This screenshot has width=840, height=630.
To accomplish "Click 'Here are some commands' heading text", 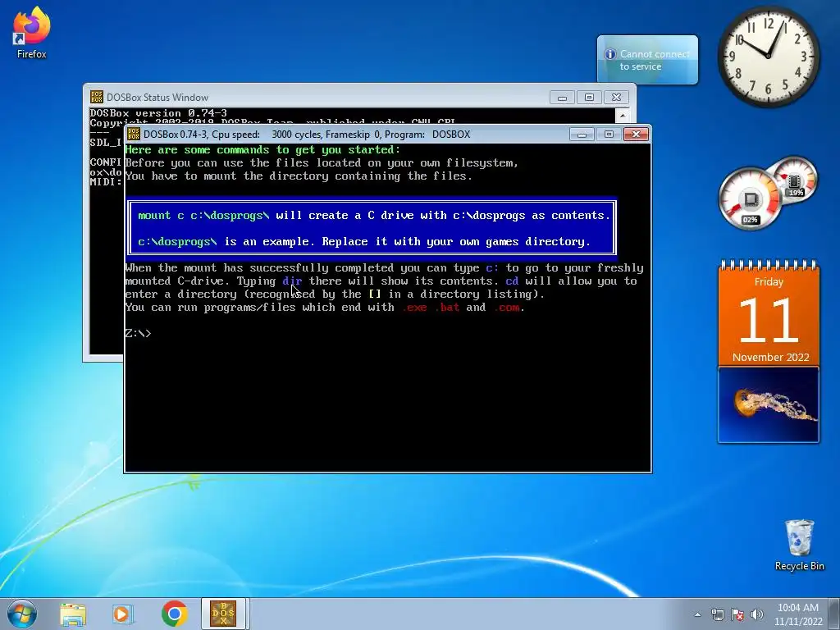I will (x=262, y=150).
